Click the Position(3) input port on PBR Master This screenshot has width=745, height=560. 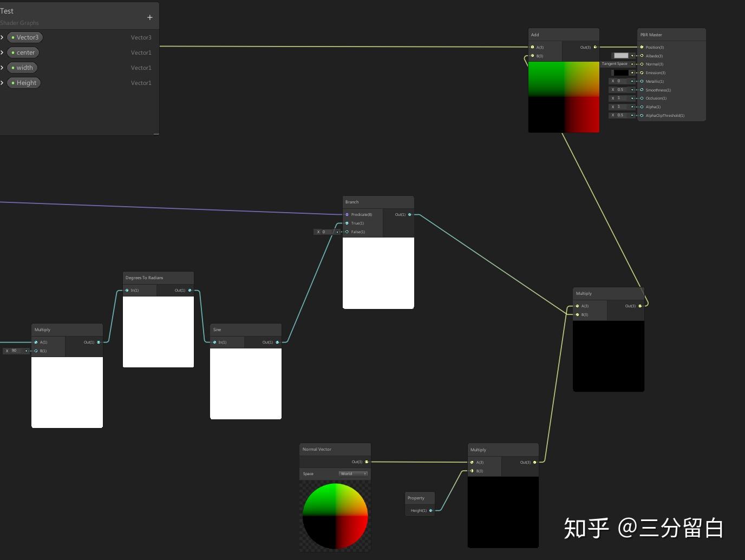point(642,47)
